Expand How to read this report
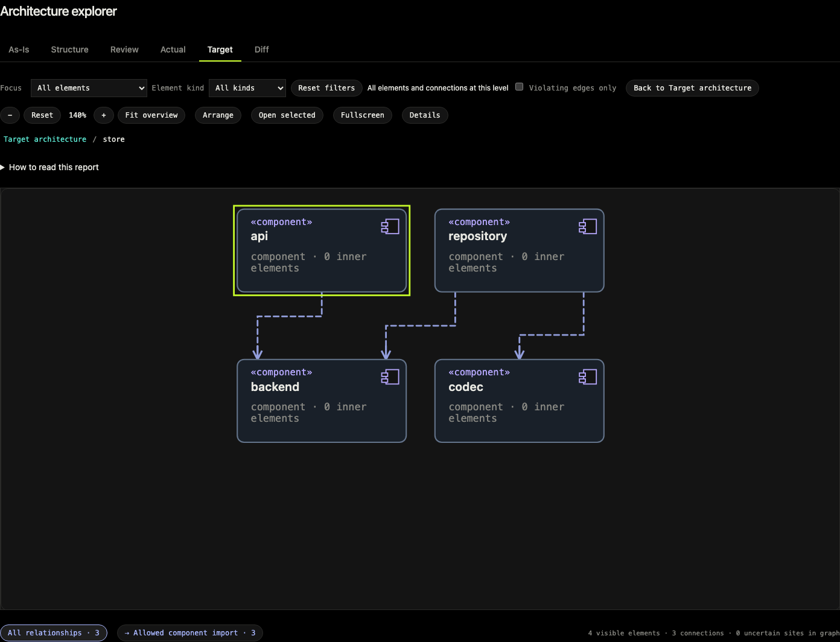Image resolution: width=840 pixels, height=642 pixels. 49,167
